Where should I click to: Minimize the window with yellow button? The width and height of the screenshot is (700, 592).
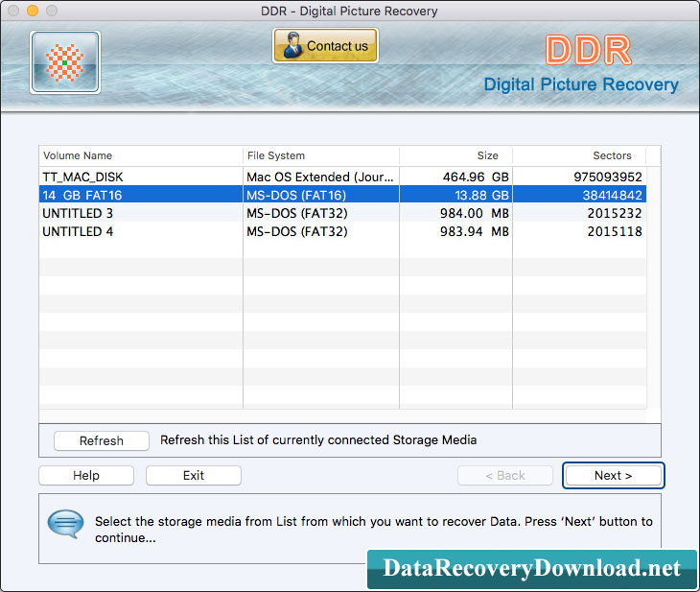(x=33, y=11)
